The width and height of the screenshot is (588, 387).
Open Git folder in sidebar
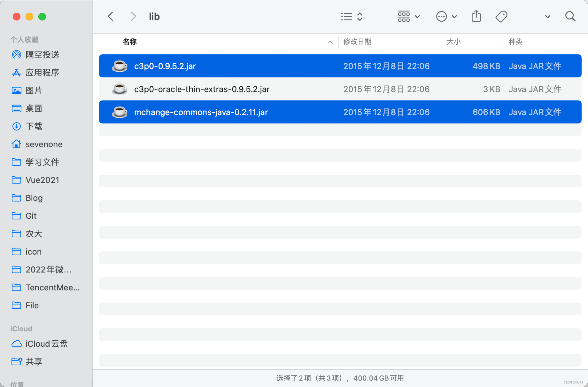coord(31,216)
